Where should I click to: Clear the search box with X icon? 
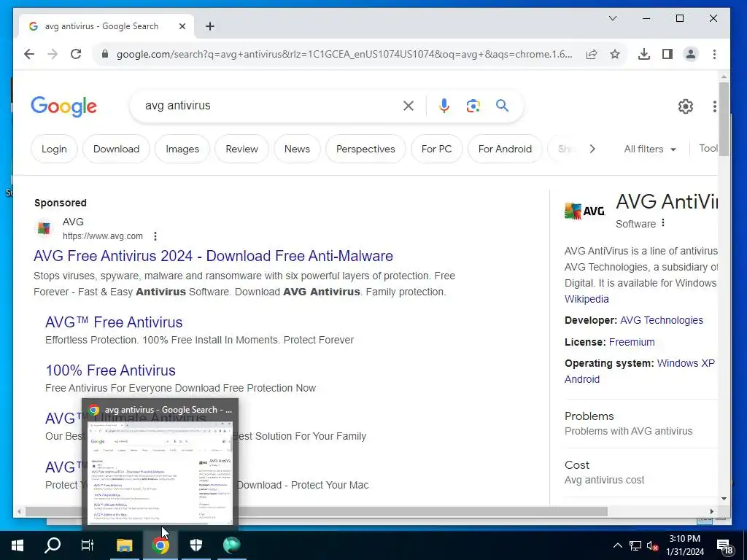click(x=409, y=106)
